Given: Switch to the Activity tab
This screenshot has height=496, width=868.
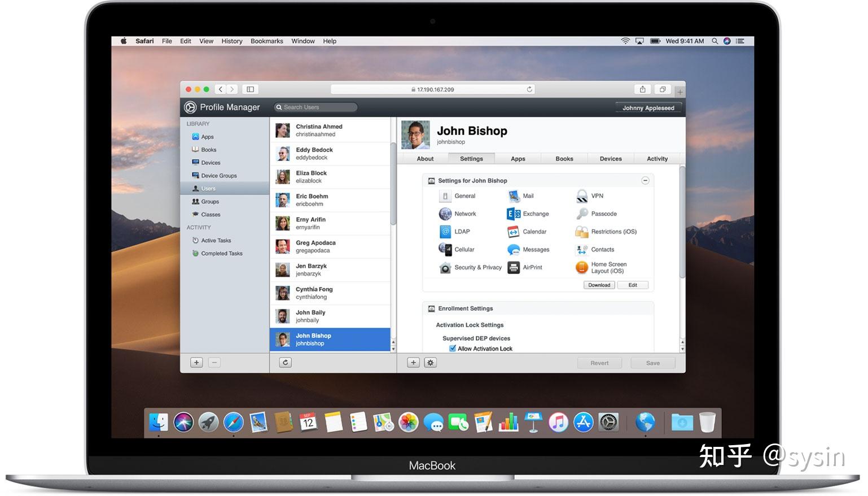Looking at the screenshot, I should coord(657,159).
